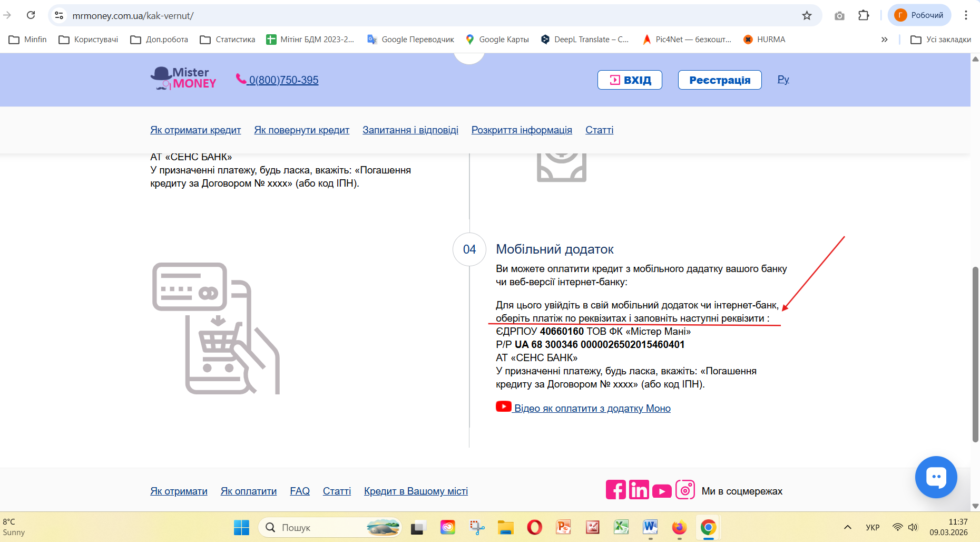Screen dimensions: 980x542
Task: Open Excel from the taskbar
Action: pyautogui.click(x=621, y=527)
